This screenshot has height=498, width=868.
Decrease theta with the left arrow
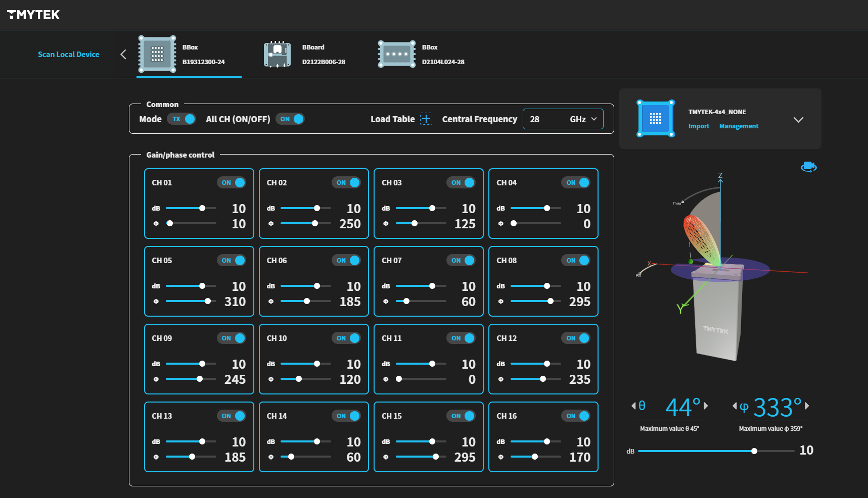pyautogui.click(x=633, y=406)
